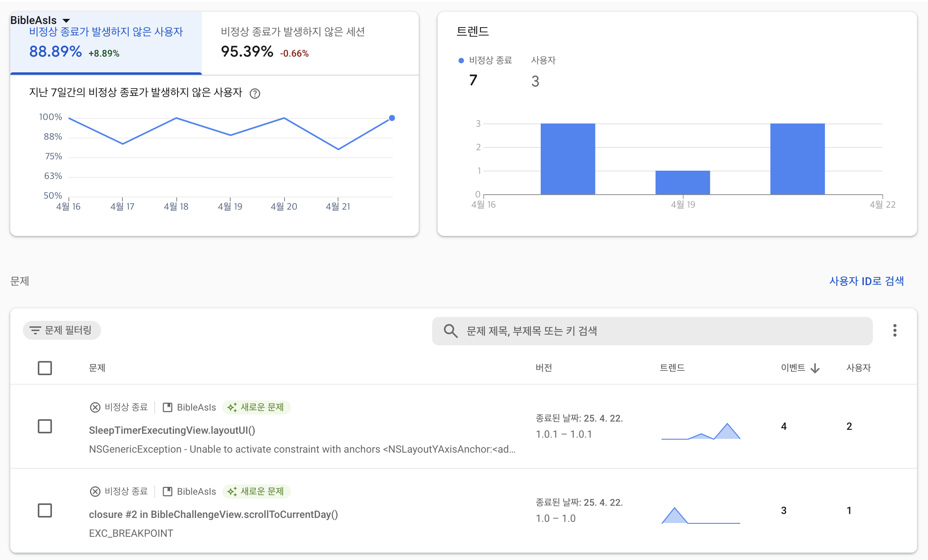This screenshot has height=560, width=928.
Task: Click the filter lines icon in 문제 필터링
Action: [35, 330]
